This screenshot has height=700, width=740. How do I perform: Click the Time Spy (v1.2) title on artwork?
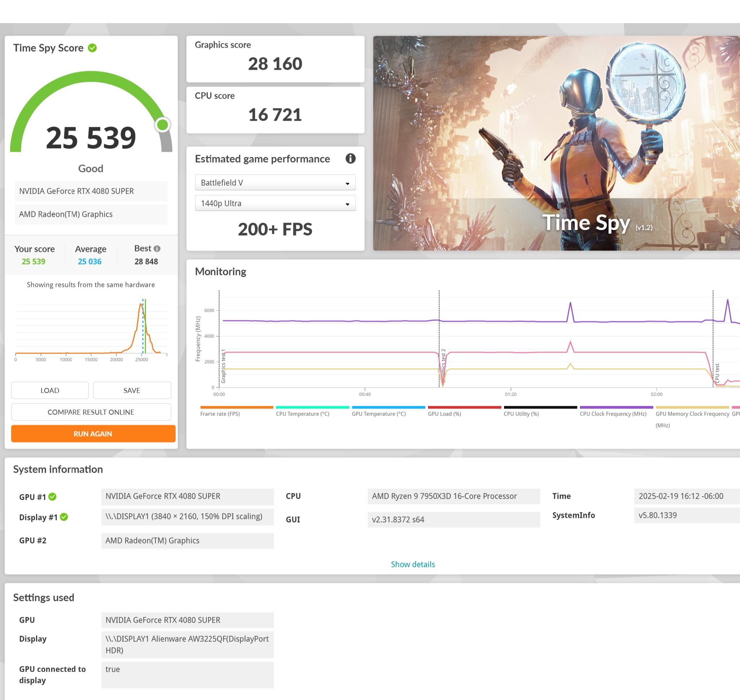pyautogui.click(x=597, y=223)
